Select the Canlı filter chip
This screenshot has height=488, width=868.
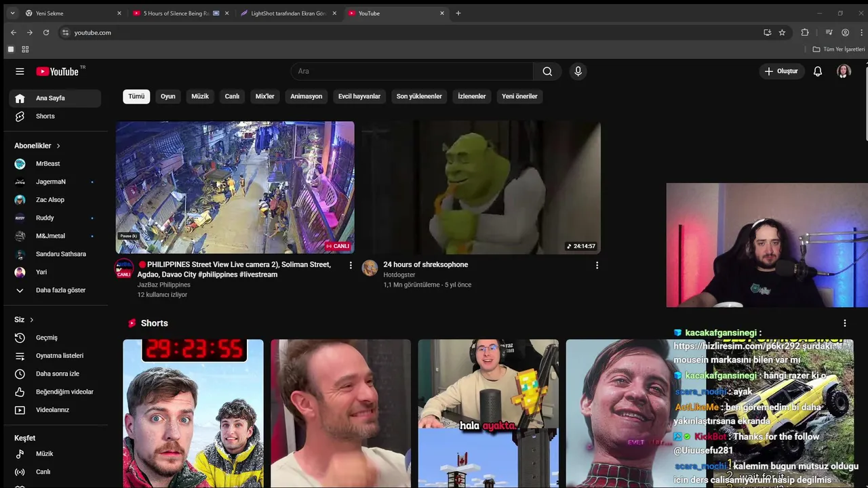pyautogui.click(x=232, y=96)
